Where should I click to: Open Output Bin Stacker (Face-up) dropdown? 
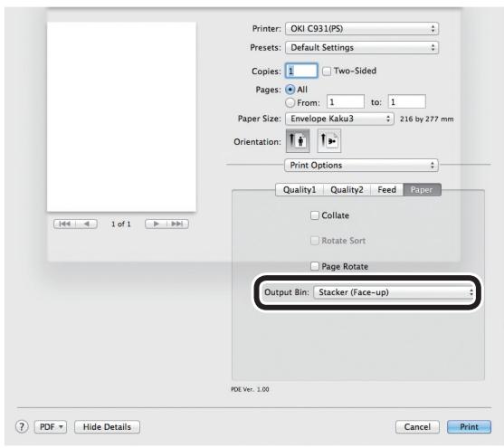[395, 292]
